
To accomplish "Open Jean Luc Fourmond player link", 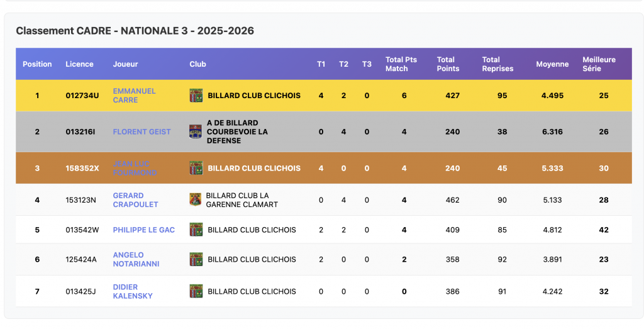I will coord(135,168).
